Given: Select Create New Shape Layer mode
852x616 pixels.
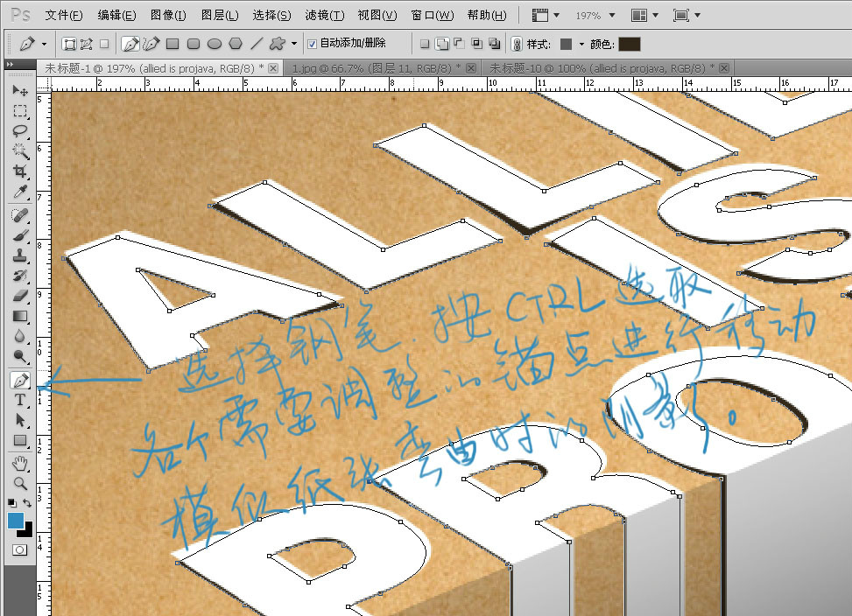Looking at the screenshot, I should tap(425, 44).
